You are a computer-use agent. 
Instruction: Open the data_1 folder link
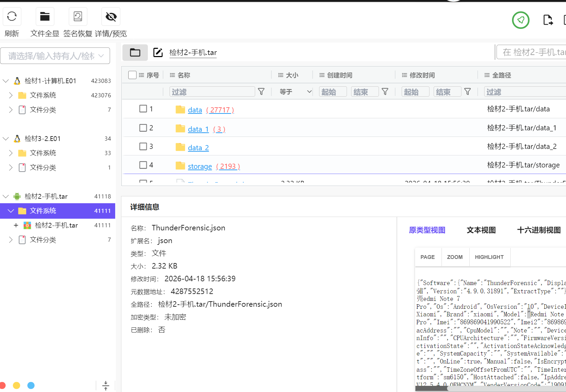point(198,129)
